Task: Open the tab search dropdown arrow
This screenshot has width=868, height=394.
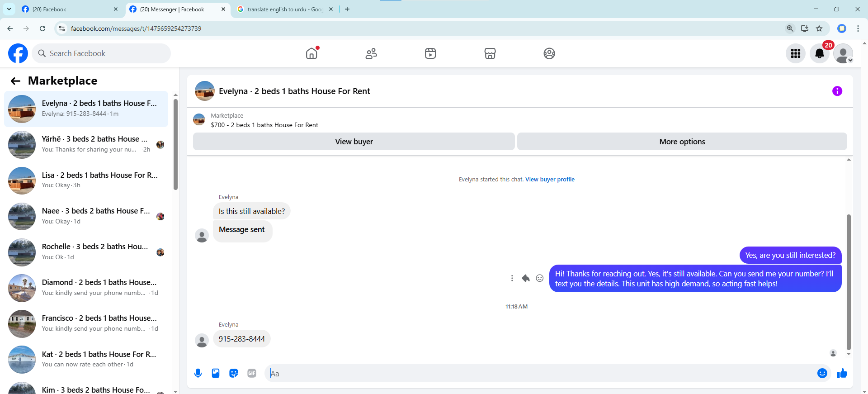Action: [9, 9]
